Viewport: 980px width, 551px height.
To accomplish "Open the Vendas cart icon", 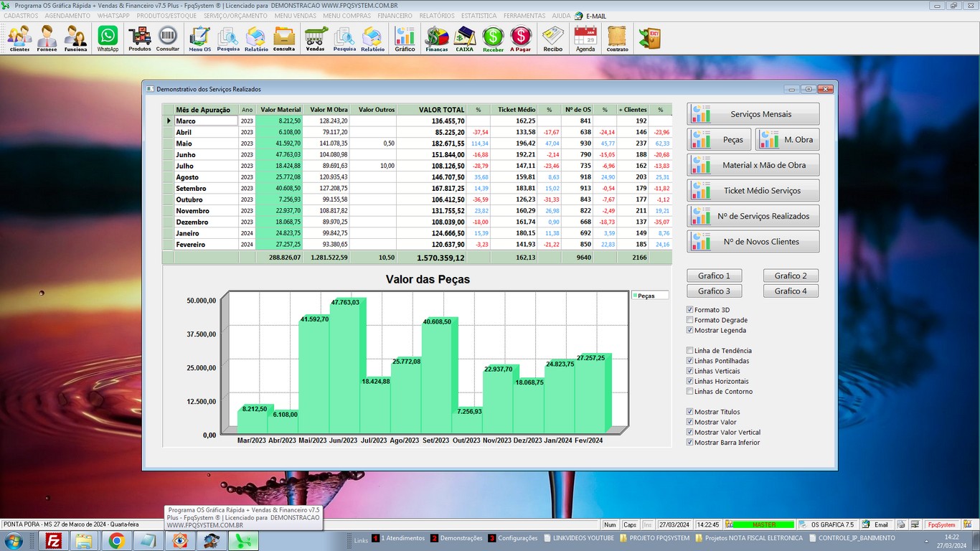I will (x=316, y=38).
